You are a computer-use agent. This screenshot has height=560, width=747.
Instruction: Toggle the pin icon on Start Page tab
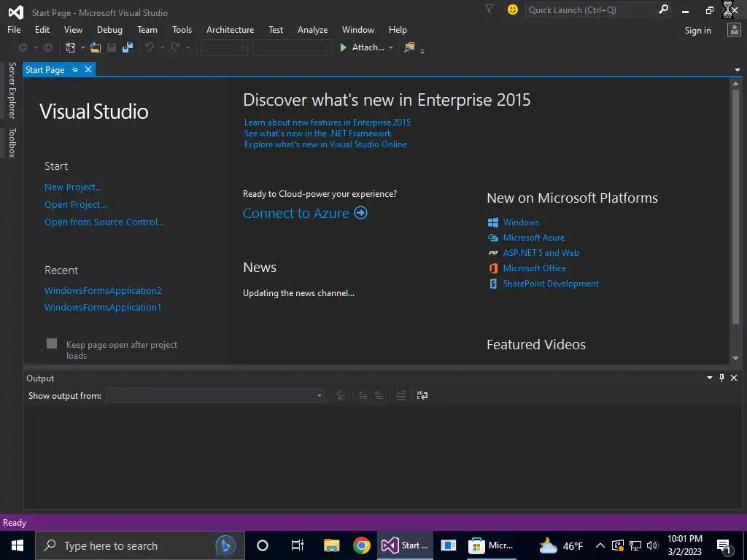[x=75, y=69]
